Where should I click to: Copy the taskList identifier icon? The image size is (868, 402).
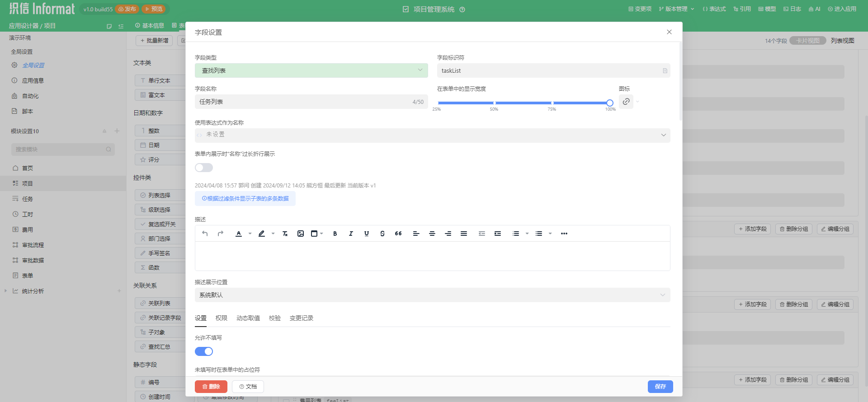coord(665,71)
